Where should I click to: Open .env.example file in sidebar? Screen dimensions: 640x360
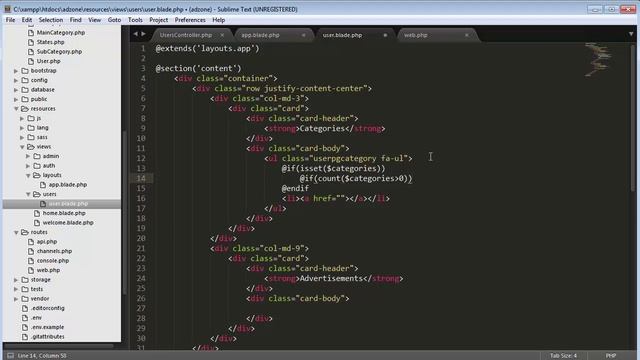click(x=47, y=327)
